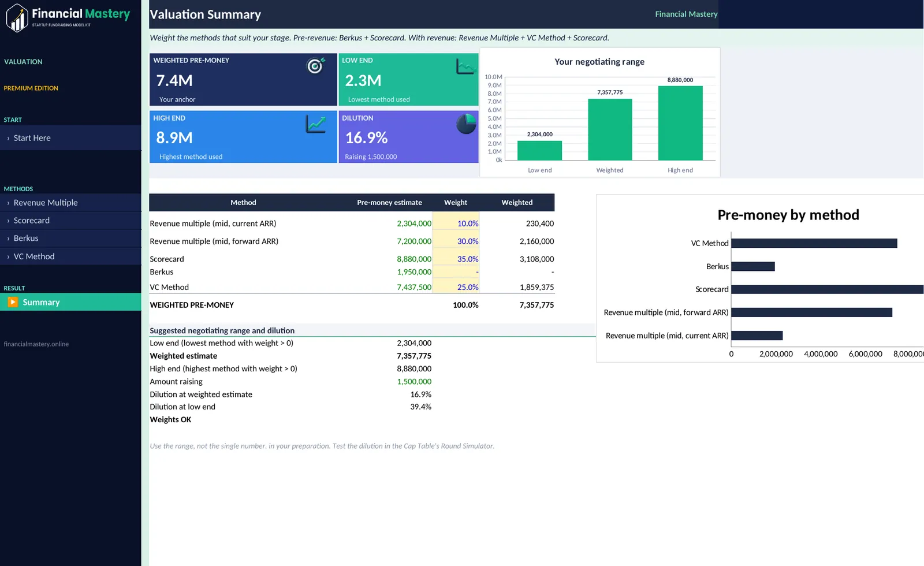Click the Weights OK status text
The image size is (924, 566).
(170, 420)
